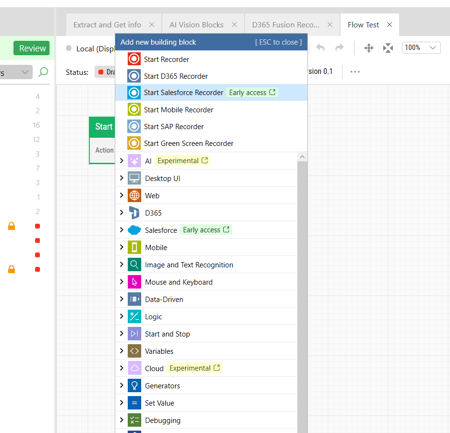
Task: Expand the Desktop UI category chevron
Action: [x=122, y=178]
